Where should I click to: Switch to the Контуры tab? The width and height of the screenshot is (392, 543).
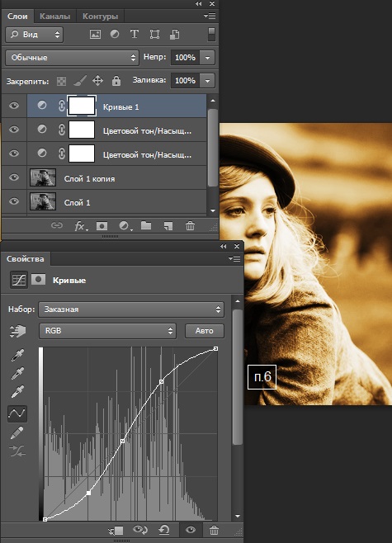pos(100,17)
